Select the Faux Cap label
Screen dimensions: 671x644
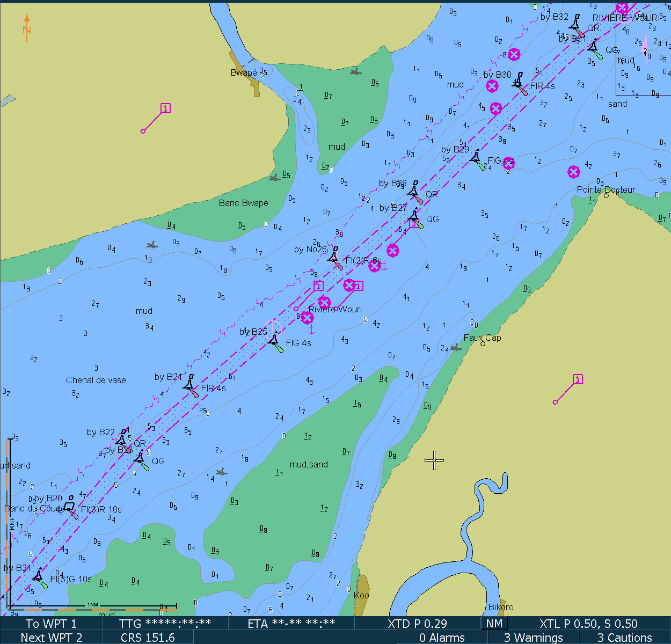point(482,338)
